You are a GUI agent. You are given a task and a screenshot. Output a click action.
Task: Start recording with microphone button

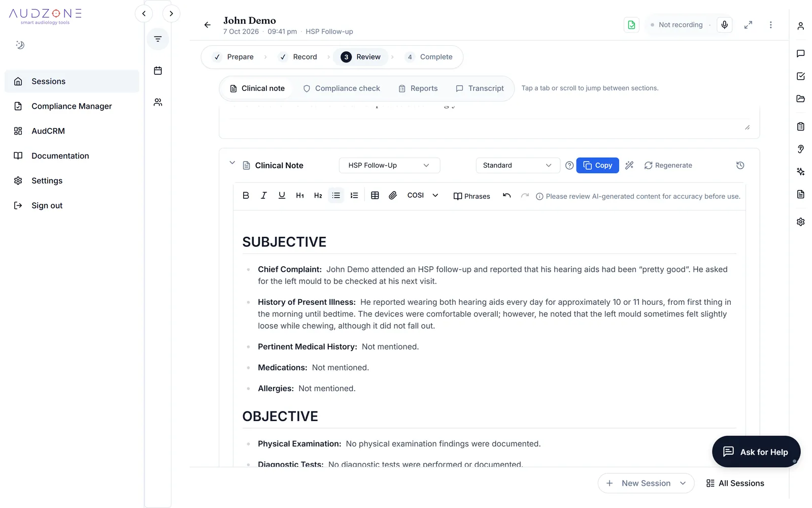tap(724, 25)
